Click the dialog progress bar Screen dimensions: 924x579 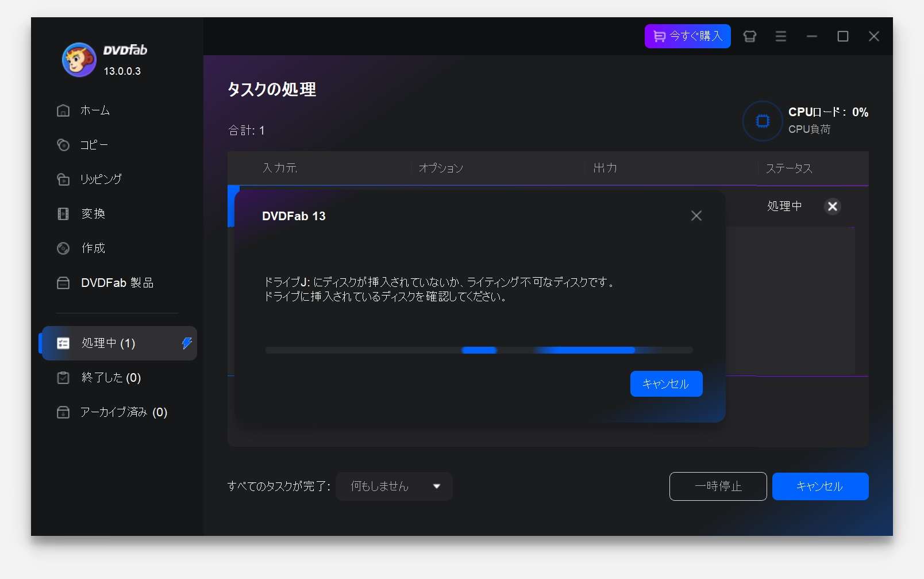(x=479, y=350)
